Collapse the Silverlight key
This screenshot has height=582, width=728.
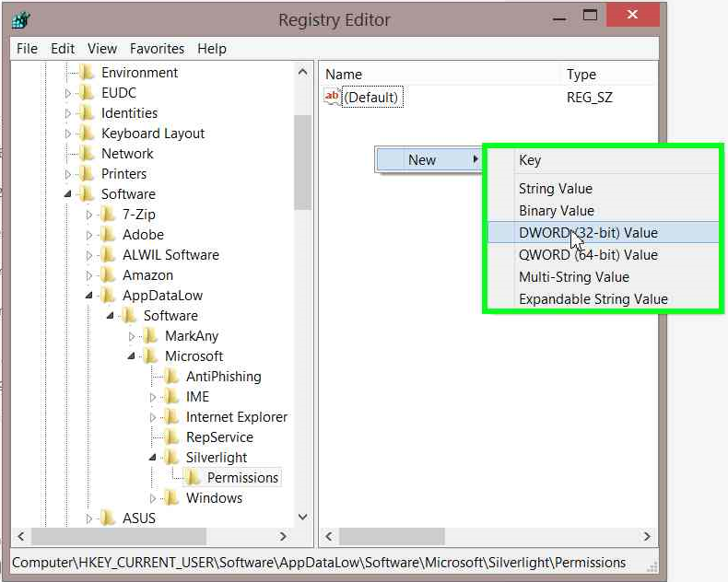153,458
